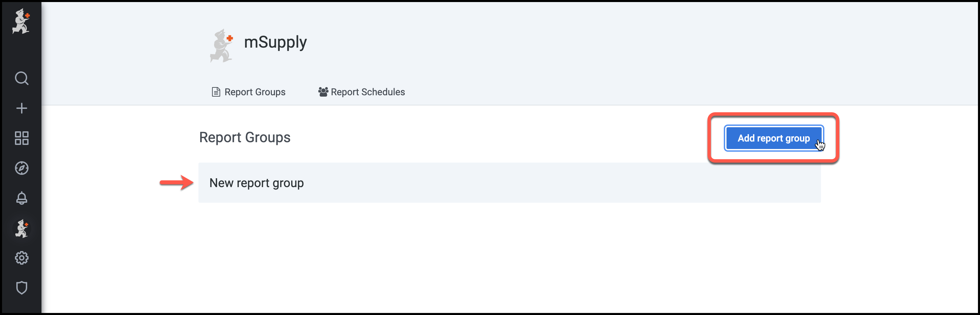Open the Dashboards four-squares icon
980x315 pixels.
click(21, 138)
